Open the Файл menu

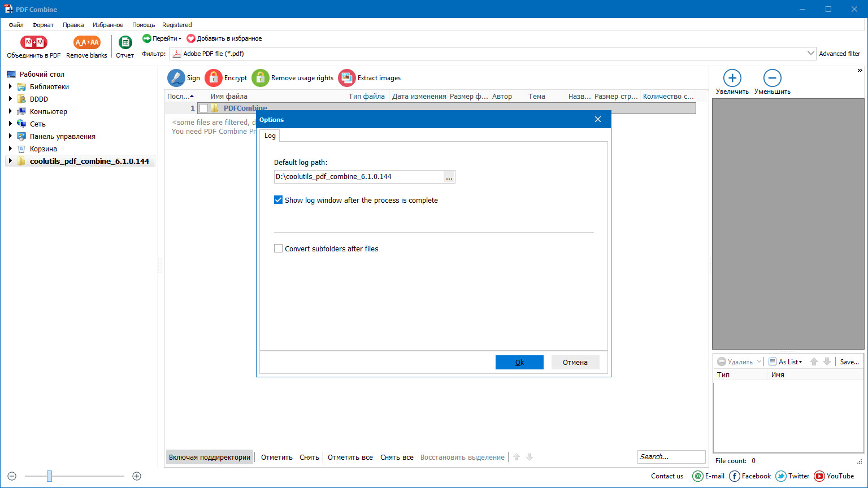point(16,25)
